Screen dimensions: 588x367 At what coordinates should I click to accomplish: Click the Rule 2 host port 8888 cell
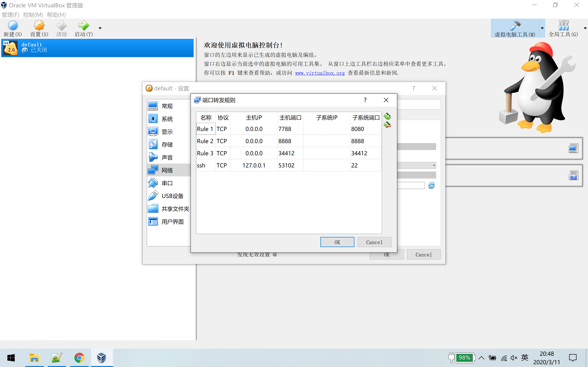[290, 141]
